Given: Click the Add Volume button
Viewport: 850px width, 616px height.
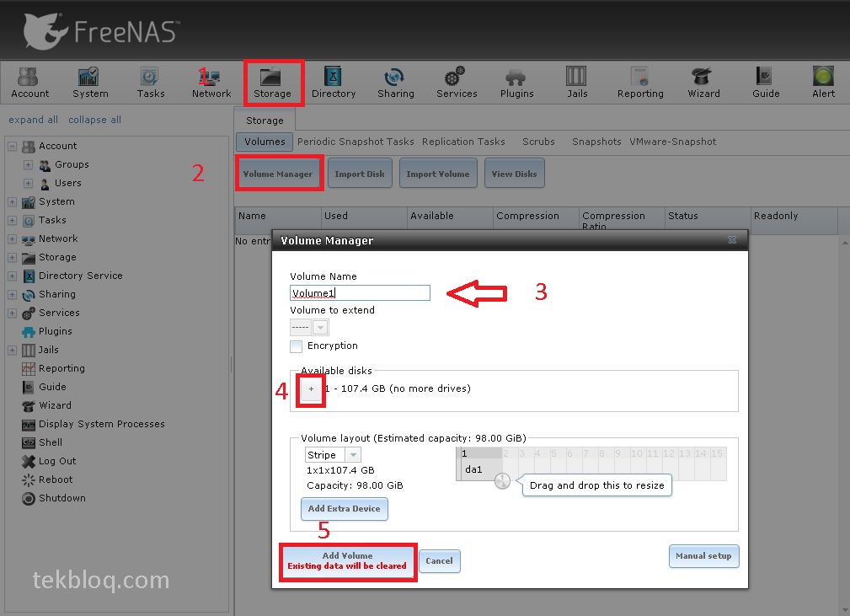Looking at the screenshot, I should click(347, 560).
